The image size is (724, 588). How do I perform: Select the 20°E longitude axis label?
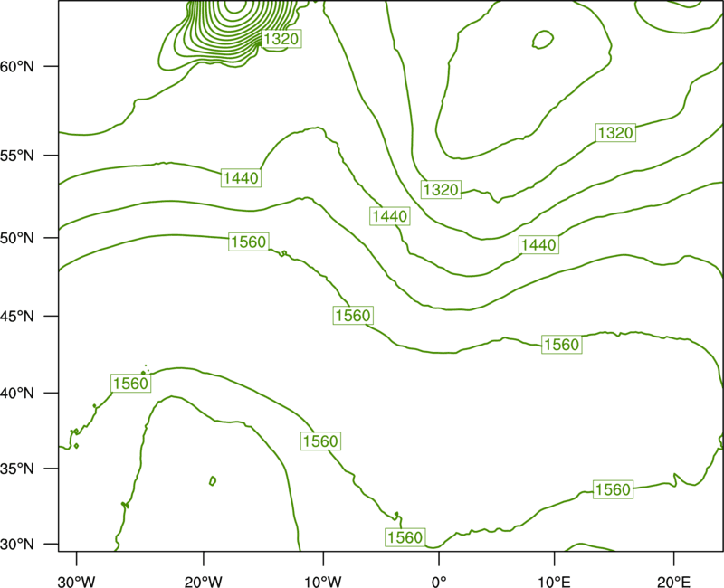673,582
